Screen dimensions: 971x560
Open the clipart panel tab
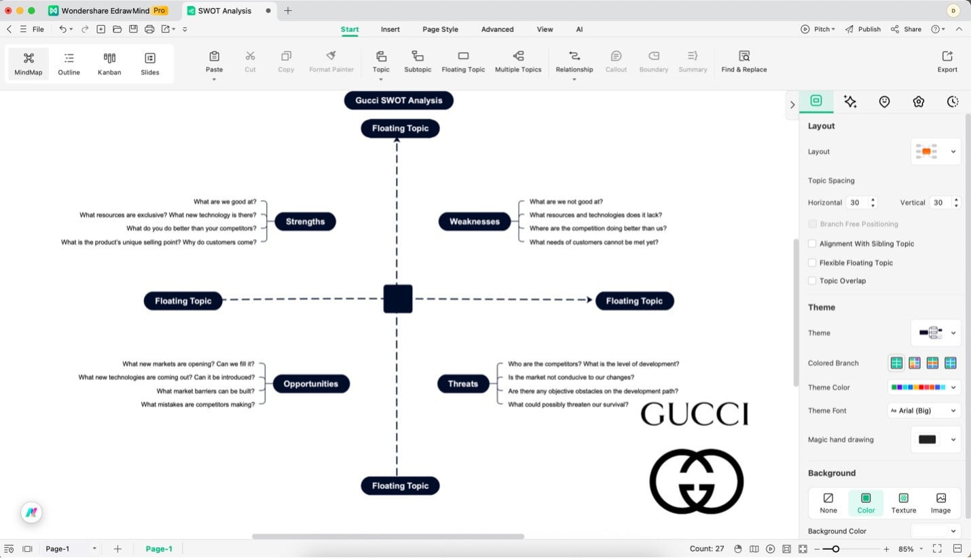tap(919, 102)
